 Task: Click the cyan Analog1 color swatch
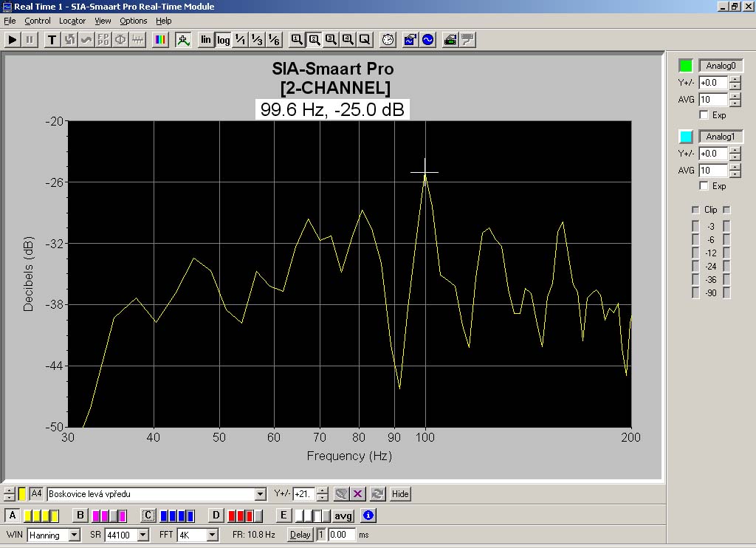point(685,137)
